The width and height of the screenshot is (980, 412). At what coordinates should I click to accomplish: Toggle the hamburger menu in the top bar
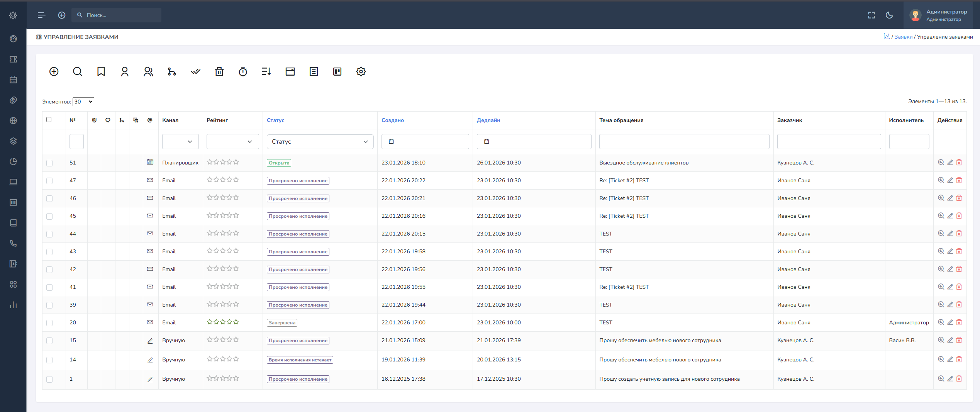pos(42,15)
